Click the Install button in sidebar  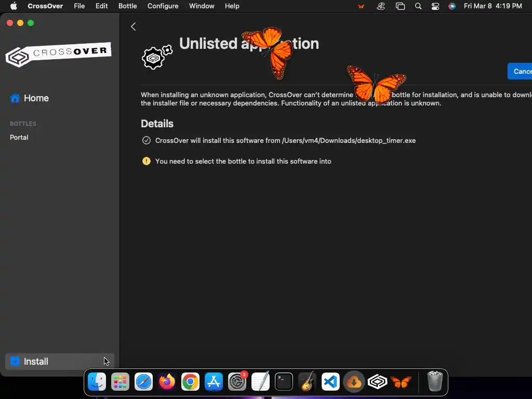60,362
